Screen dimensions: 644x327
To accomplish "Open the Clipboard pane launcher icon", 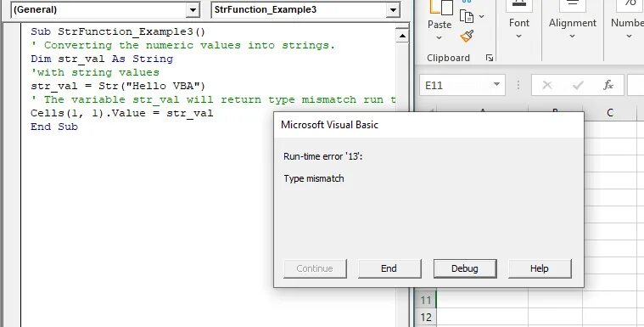I will [490, 58].
